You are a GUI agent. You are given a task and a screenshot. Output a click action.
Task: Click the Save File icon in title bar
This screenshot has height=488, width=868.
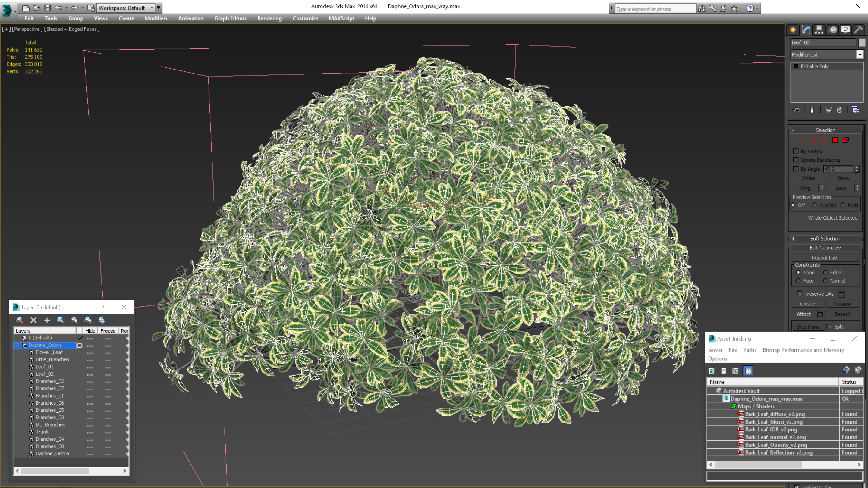(x=48, y=8)
